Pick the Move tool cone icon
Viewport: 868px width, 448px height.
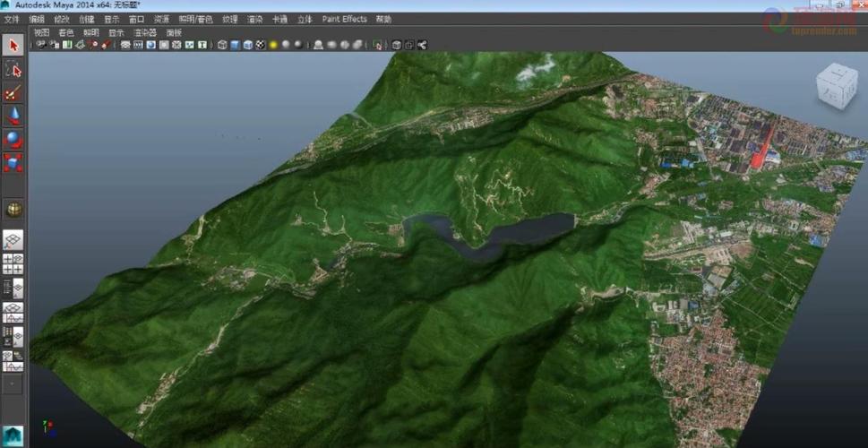coord(13,116)
